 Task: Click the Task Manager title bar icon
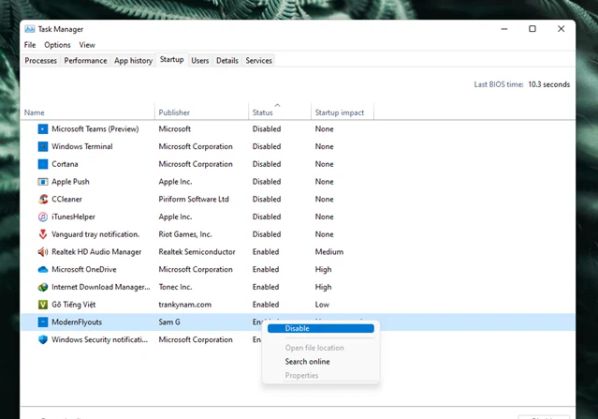click(29, 29)
